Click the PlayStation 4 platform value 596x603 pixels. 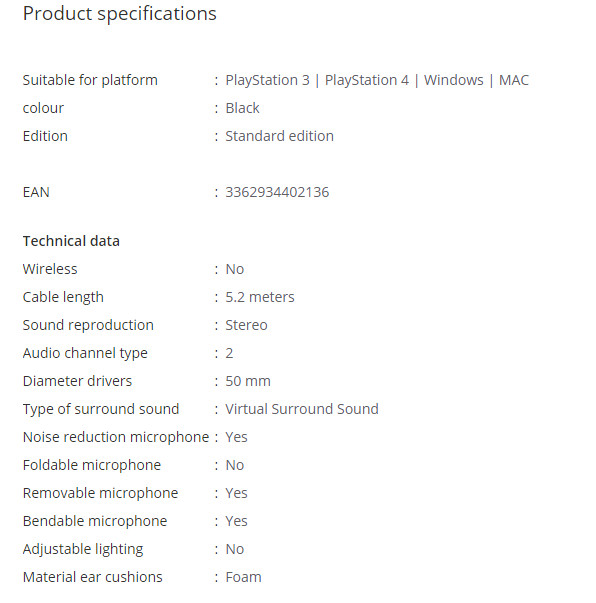367,80
